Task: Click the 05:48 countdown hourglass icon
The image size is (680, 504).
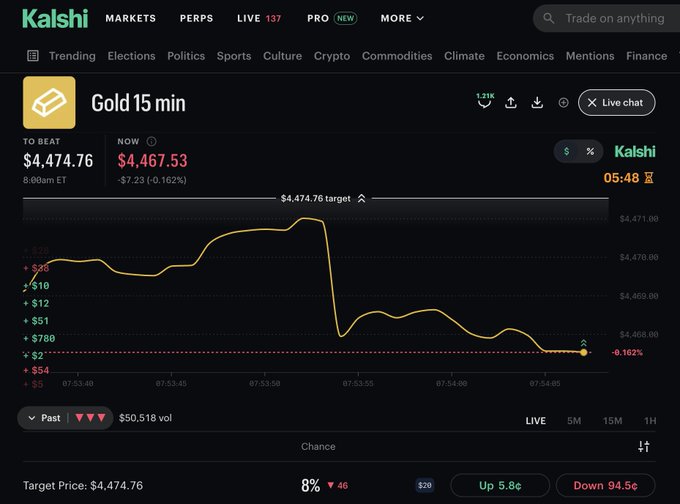Action: [649, 178]
